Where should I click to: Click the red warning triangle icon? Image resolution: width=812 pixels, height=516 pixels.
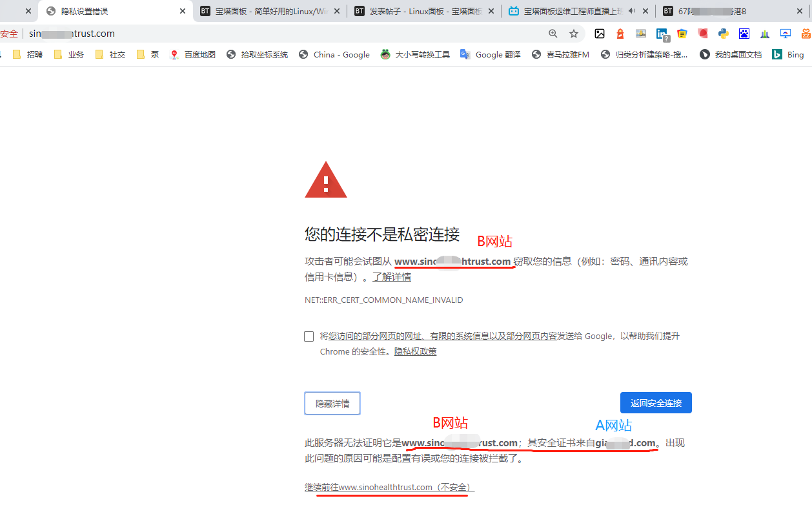point(326,180)
